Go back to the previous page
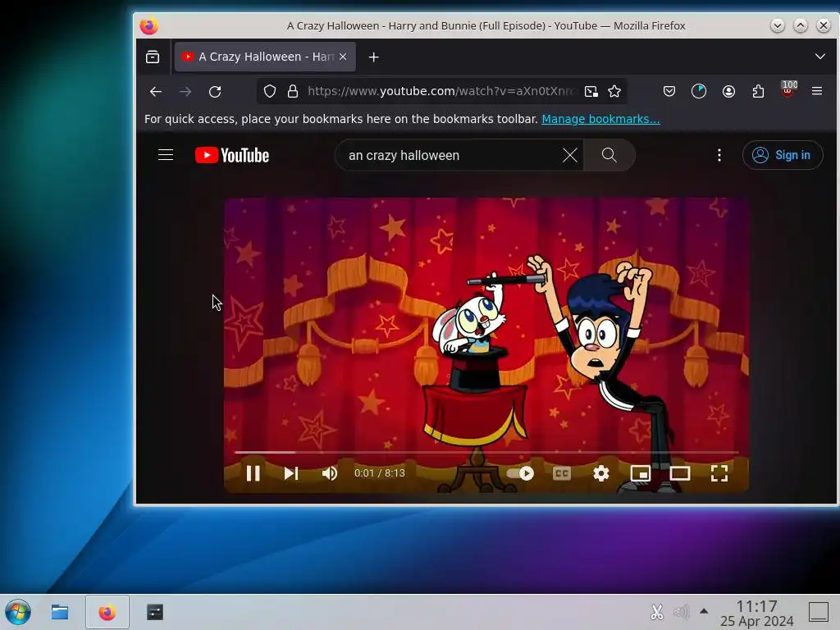 tap(155, 92)
